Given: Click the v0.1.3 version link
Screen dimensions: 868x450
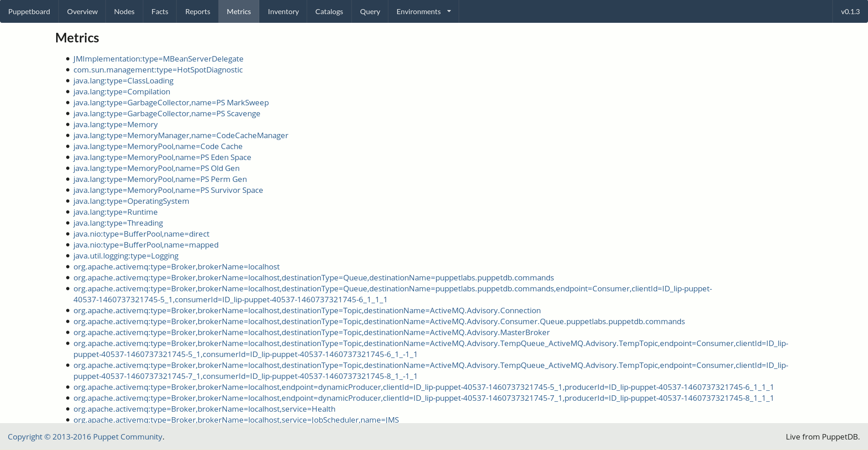Looking at the screenshot, I should pyautogui.click(x=850, y=11).
